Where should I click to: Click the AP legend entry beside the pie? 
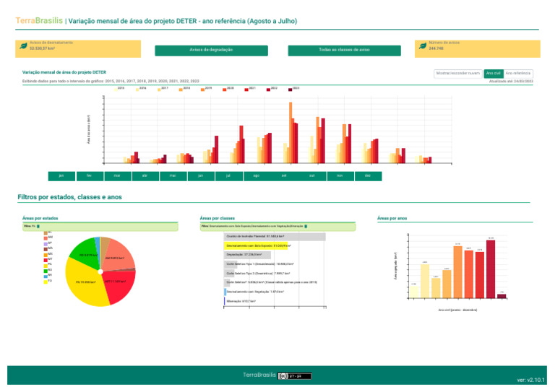[x=48, y=243]
